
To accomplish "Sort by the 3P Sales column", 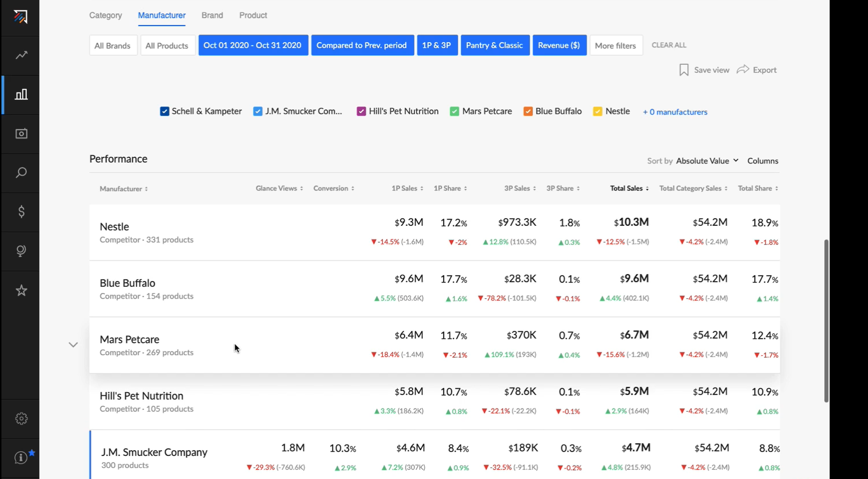I will (520, 188).
